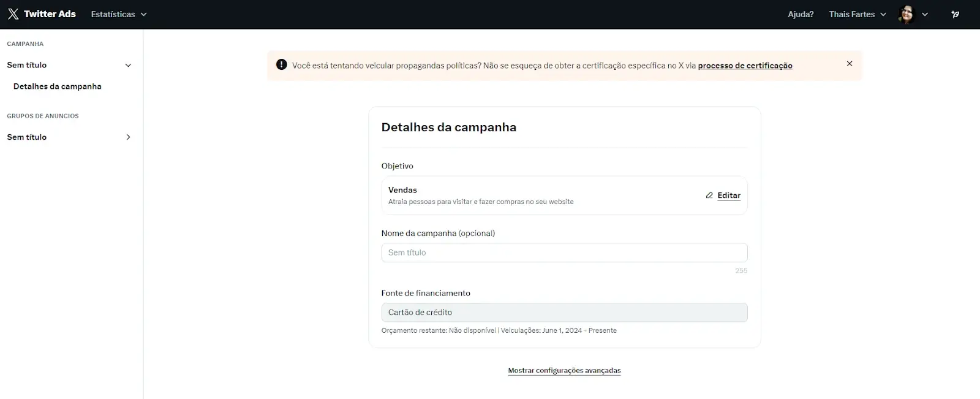This screenshot has height=399, width=980.
Task: Click the Cartão de crédito funding field
Action: pyautogui.click(x=564, y=313)
